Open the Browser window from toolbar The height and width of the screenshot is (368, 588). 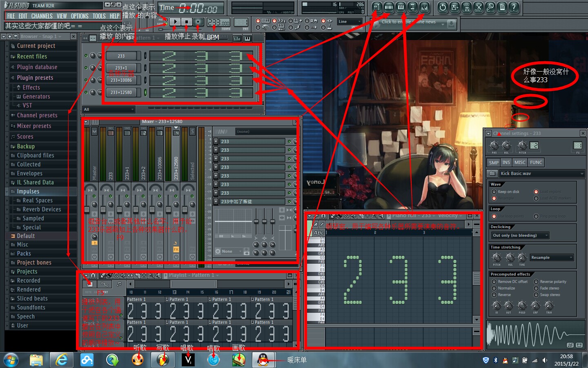click(412, 7)
